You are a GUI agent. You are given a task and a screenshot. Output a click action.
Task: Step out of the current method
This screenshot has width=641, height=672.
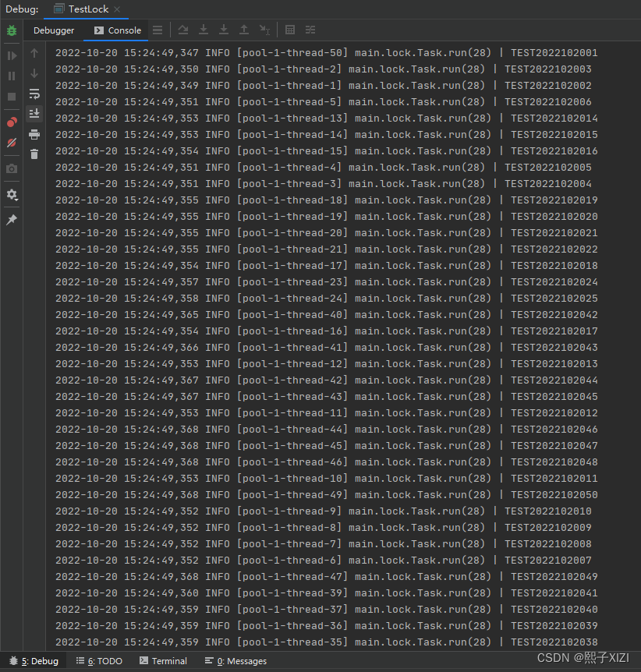(244, 30)
